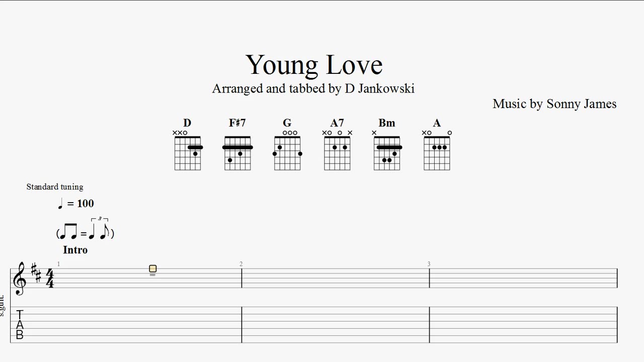The width and height of the screenshot is (644, 362).
Task: Click the tempo marking 100
Action: coord(76,203)
